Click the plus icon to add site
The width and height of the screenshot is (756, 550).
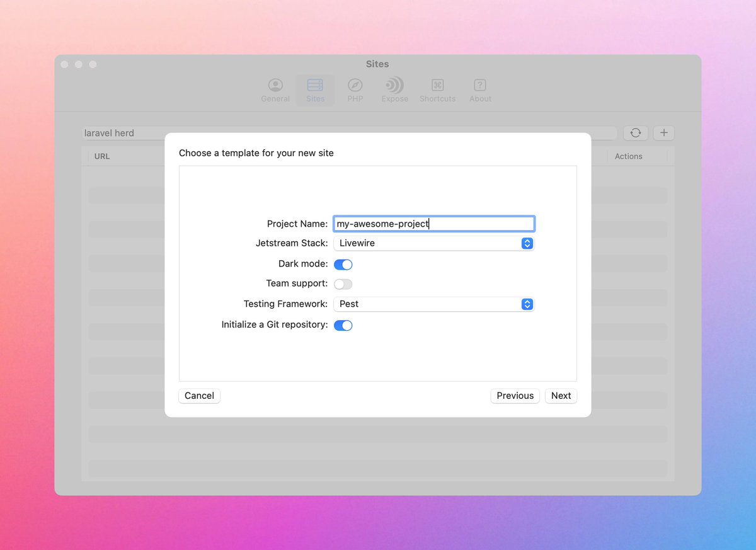point(664,133)
